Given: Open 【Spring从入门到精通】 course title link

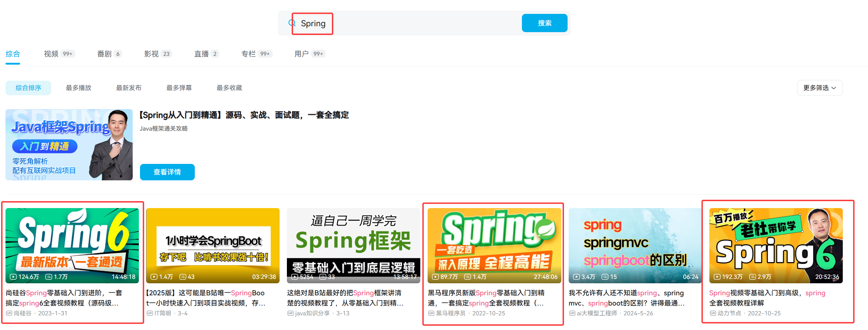Looking at the screenshot, I should (244, 115).
